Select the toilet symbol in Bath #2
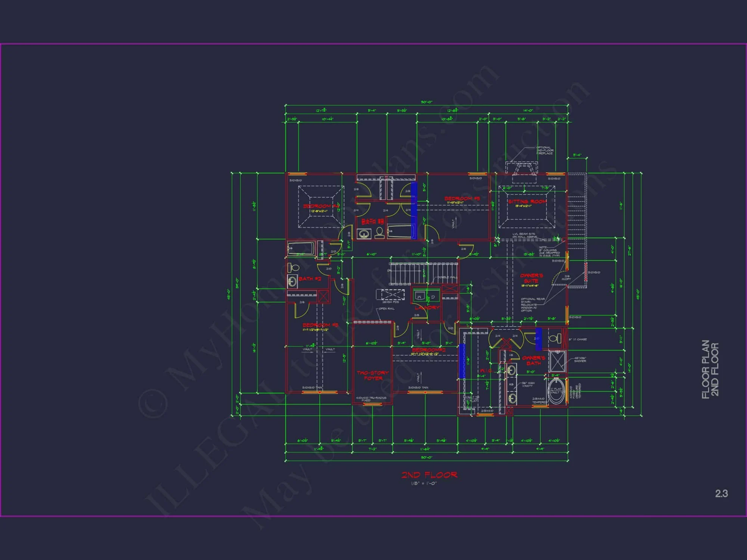Image resolution: width=747 pixels, height=560 pixels. (x=295, y=268)
